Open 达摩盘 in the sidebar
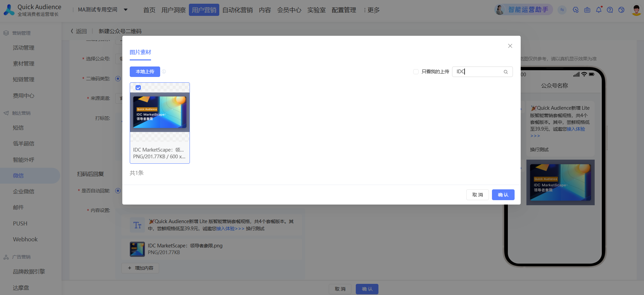Screen dimensions: 644x295 coord(21,288)
